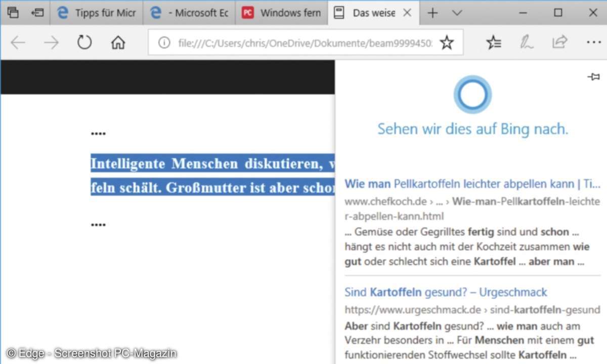This screenshot has width=607, height=364.
Task: Open the tabs you've set aside icon
Action: (14, 13)
